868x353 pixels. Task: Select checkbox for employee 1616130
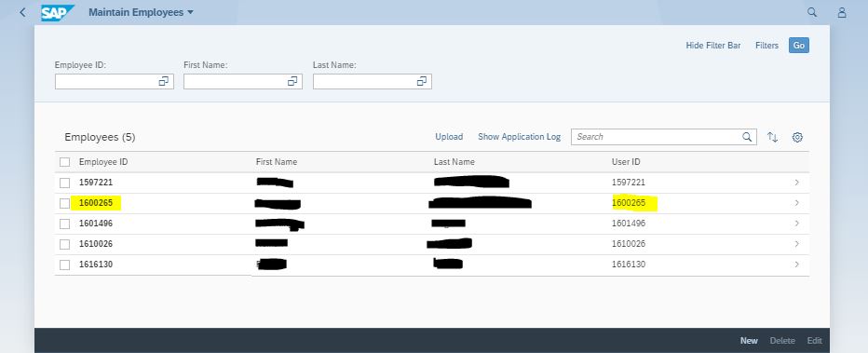[65, 265]
